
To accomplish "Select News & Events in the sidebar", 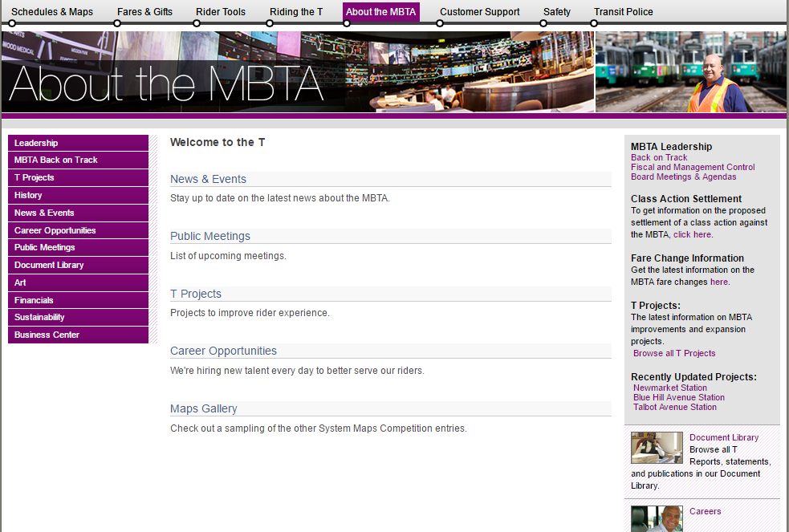I will click(x=78, y=213).
